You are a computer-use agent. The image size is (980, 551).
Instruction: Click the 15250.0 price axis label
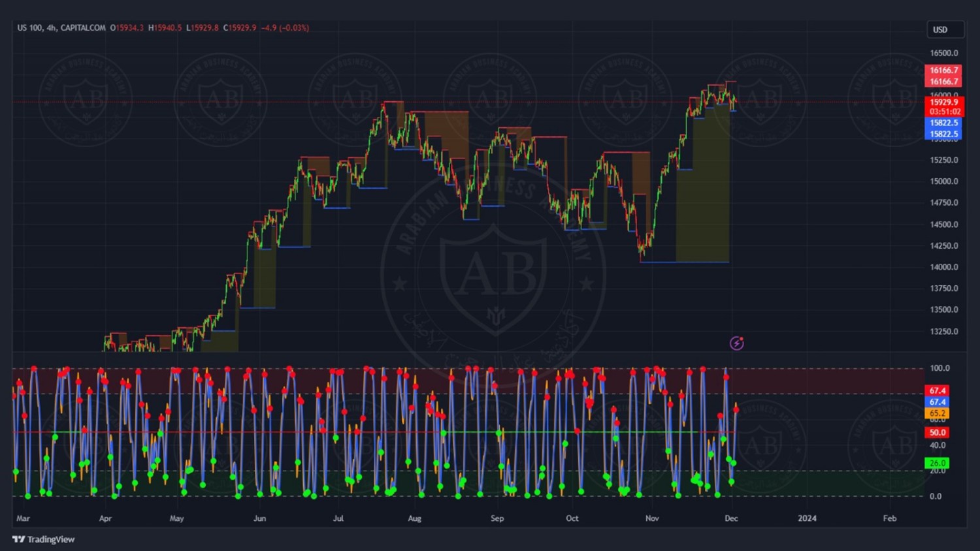pyautogui.click(x=944, y=160)
